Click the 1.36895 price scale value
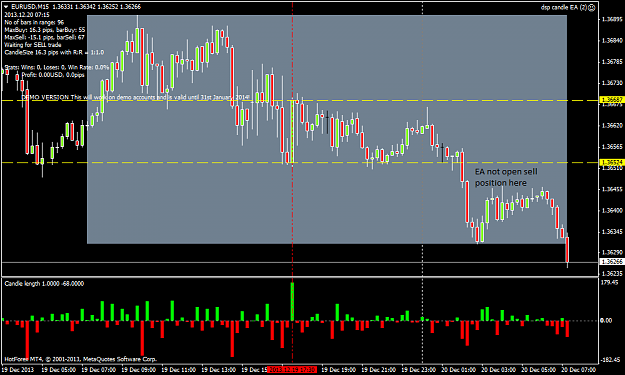Screen dimensions: 625x375 pos(612,19)
